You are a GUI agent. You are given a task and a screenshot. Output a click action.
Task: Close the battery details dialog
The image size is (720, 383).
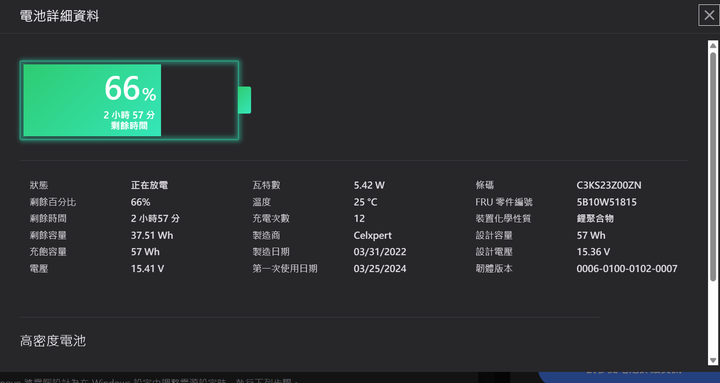[x=709, y=16]
